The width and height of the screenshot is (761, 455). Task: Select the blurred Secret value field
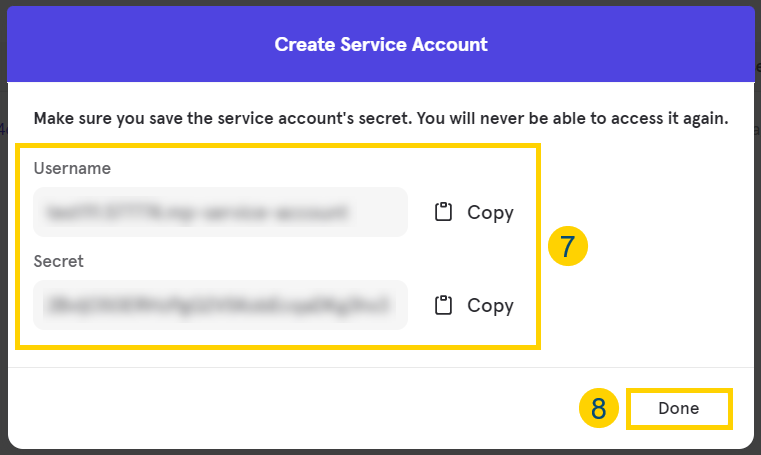coord(220,305)
